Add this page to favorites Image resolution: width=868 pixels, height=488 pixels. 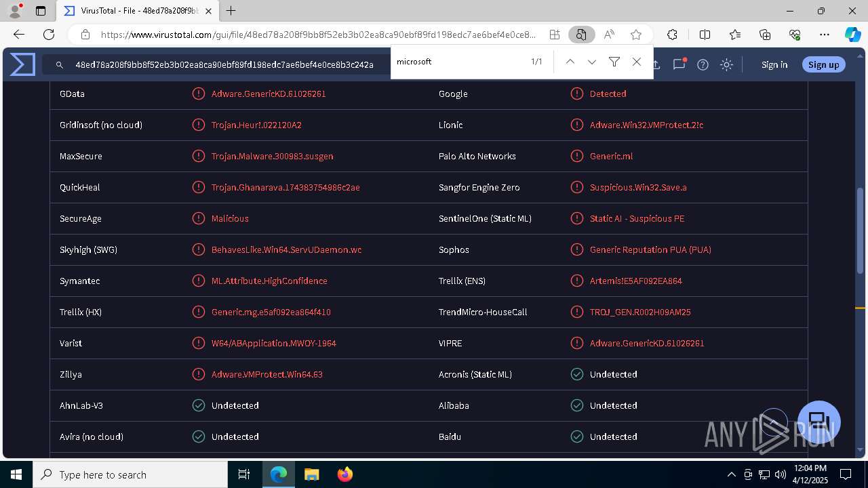point(636,35)
